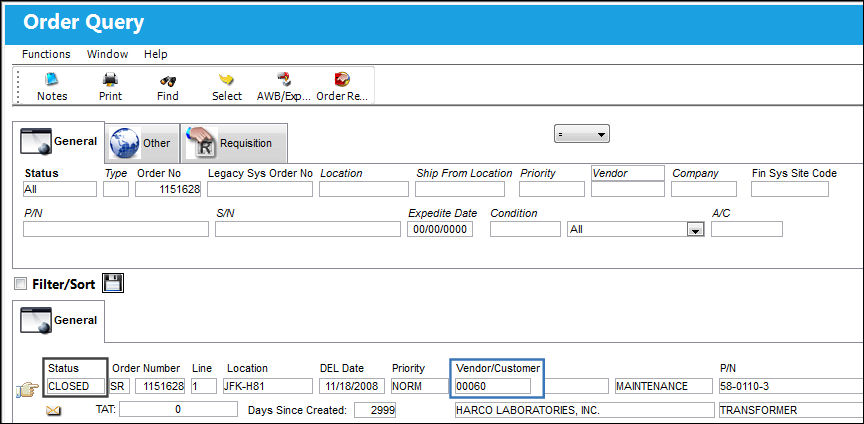Click the Vendor label button
The image size is (864, 424).
click(628, 173)
